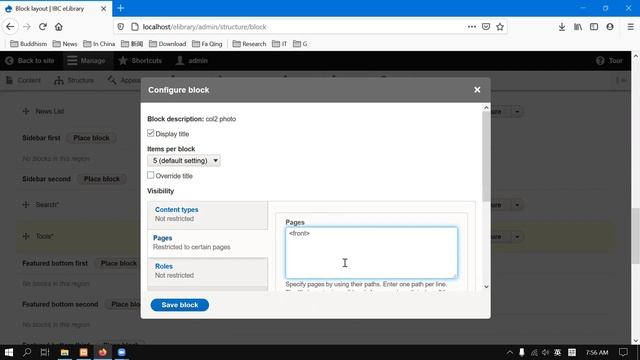Screen dimensions: 640x360
Task: Open the Downloads arrow icon
Action: pyautogui.click(x=562, y=27)
